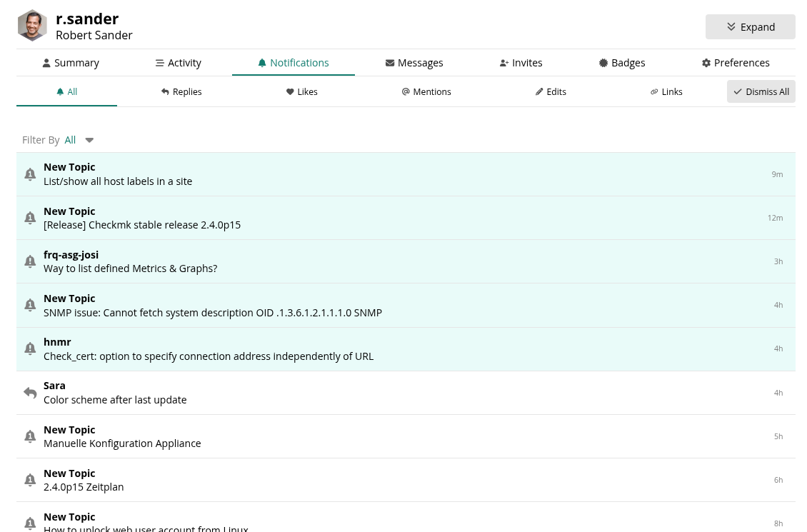807x532 pixels.
Task: Show Mentions notifications
Action: point(426,92)
